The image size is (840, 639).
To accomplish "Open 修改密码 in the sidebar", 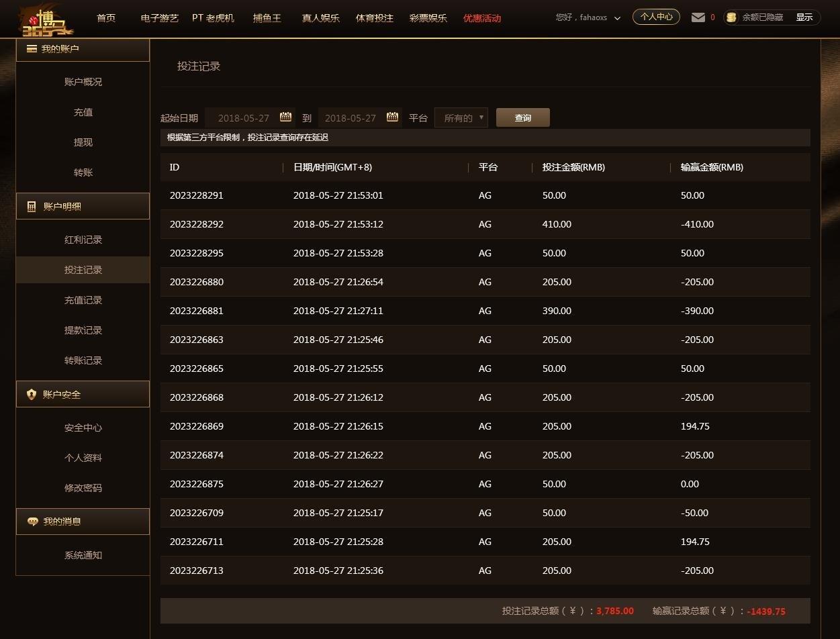I will (x=83, y=488).
